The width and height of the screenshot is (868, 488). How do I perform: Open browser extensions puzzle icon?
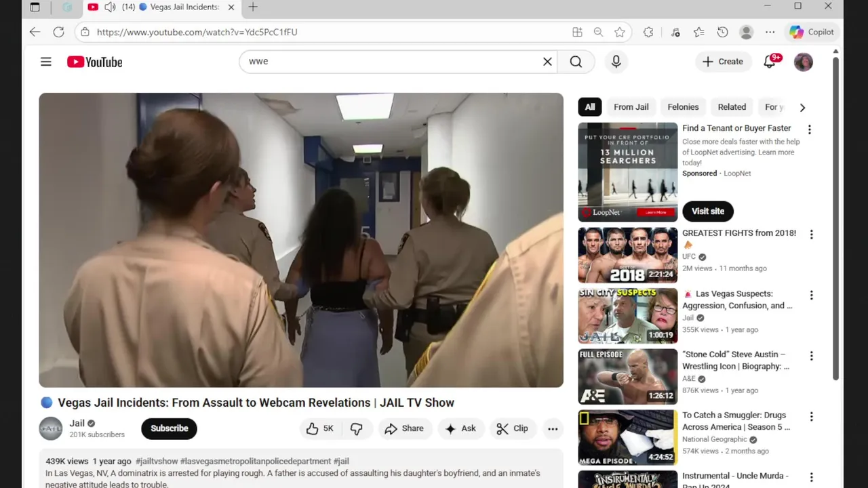point(648,32)
